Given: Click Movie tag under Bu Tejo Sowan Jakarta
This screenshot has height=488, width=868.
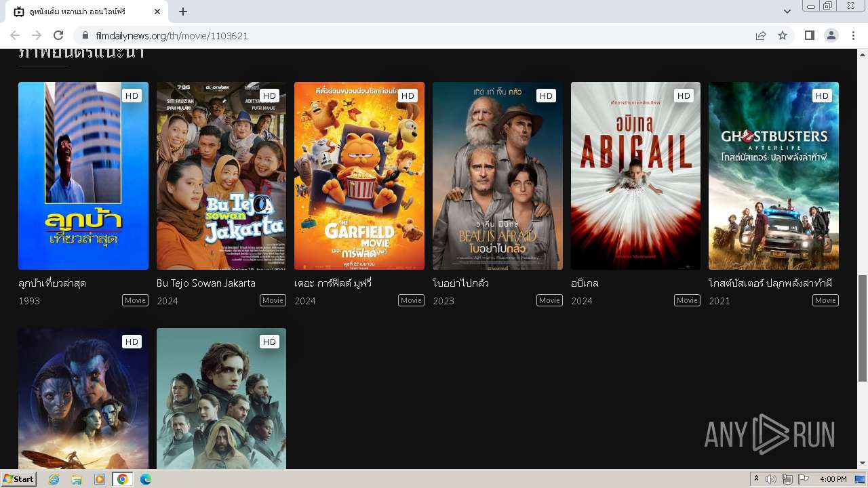Looking at the screenshot, I should tap(273, 300).
